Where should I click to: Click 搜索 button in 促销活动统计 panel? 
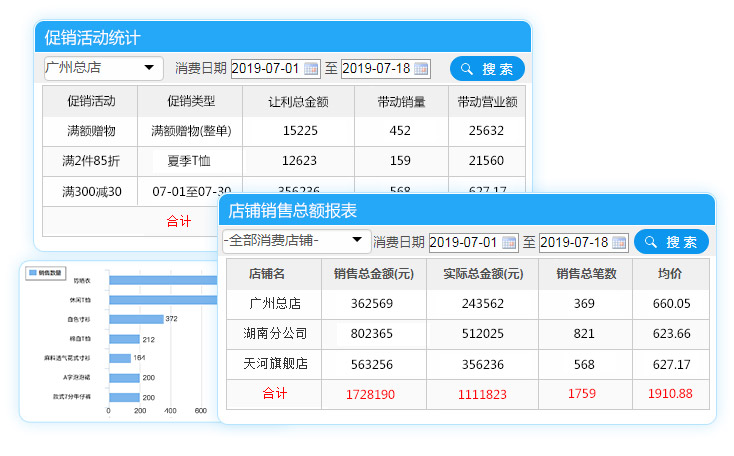click(487, 69)
